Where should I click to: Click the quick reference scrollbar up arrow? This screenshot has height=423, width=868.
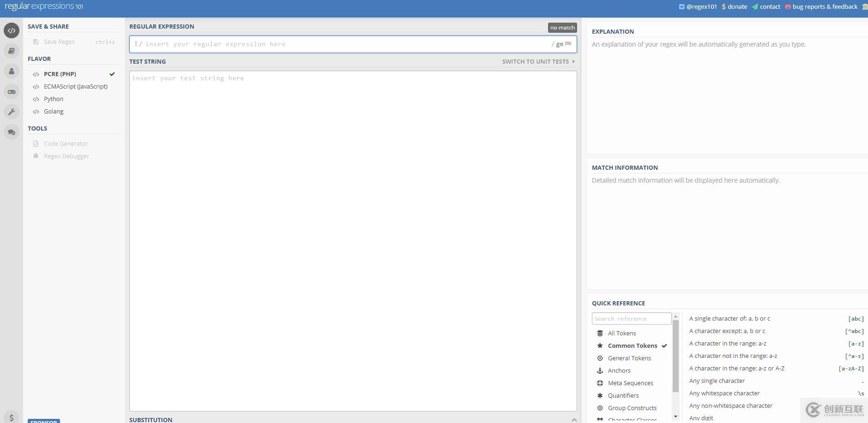click(676, 316)
